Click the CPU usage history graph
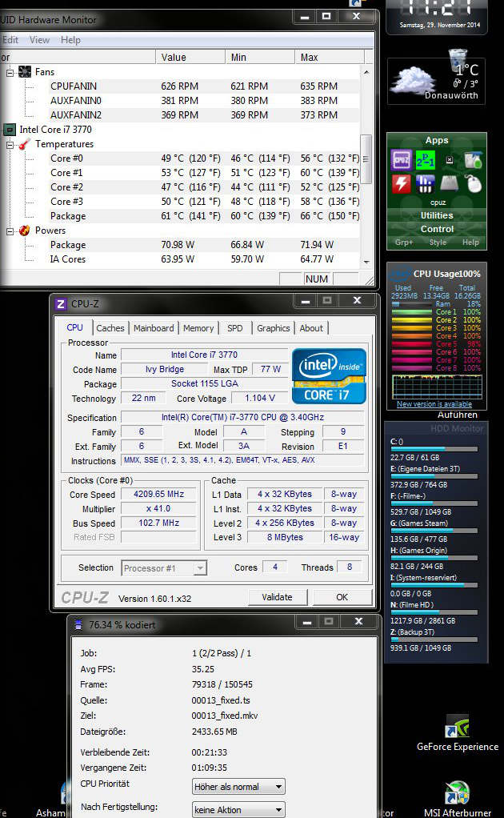The height and width of the screenshot is (818, 504). [436, 387]
